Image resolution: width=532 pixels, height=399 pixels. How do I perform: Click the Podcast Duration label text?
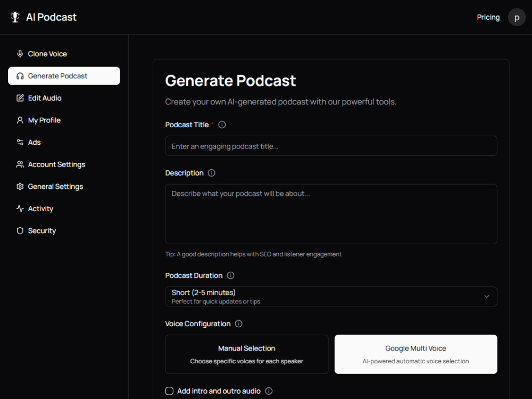pyautogui.click(x=194, y=276)
